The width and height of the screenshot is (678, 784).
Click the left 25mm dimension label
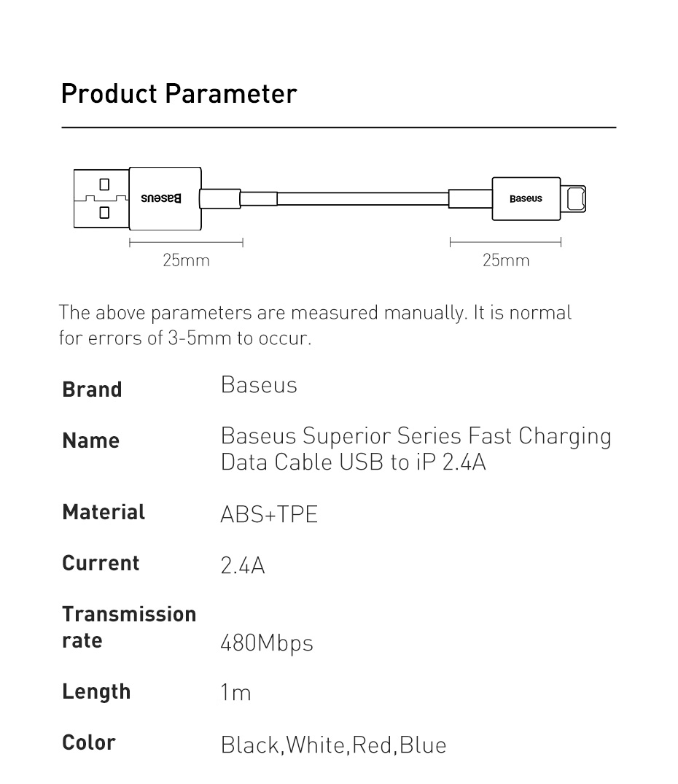pyautogui.click(x=186, y=260)
